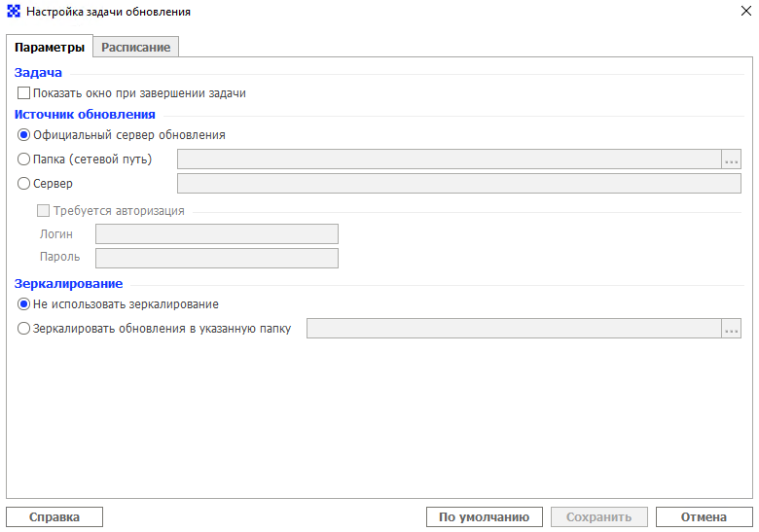Select 'Зеркалировать обновления в указанную папку' option
Viewport: 759px width, 532px height.
tap(23, 329)
